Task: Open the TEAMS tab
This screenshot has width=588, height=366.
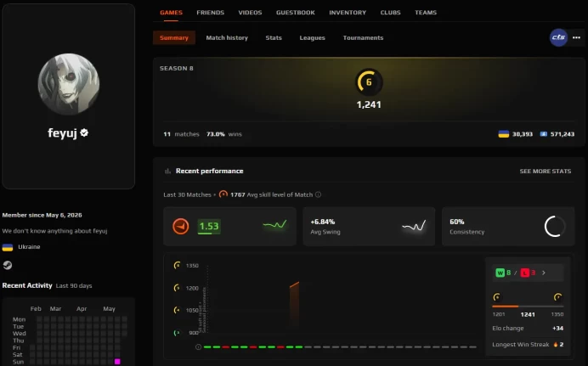Action: (x=426, y=13)
